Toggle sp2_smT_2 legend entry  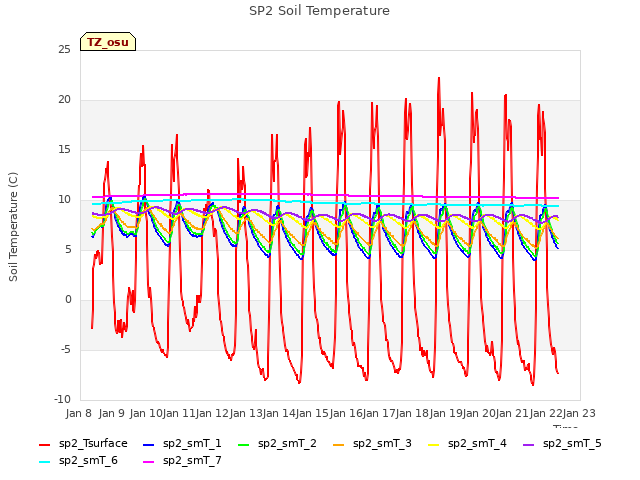(277, 444)
